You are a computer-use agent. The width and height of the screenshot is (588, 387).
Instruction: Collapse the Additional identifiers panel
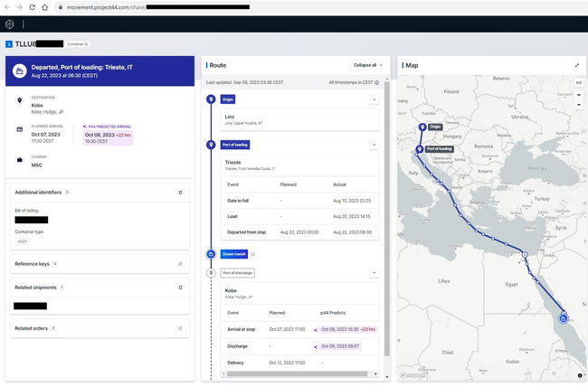coord(180,193)
